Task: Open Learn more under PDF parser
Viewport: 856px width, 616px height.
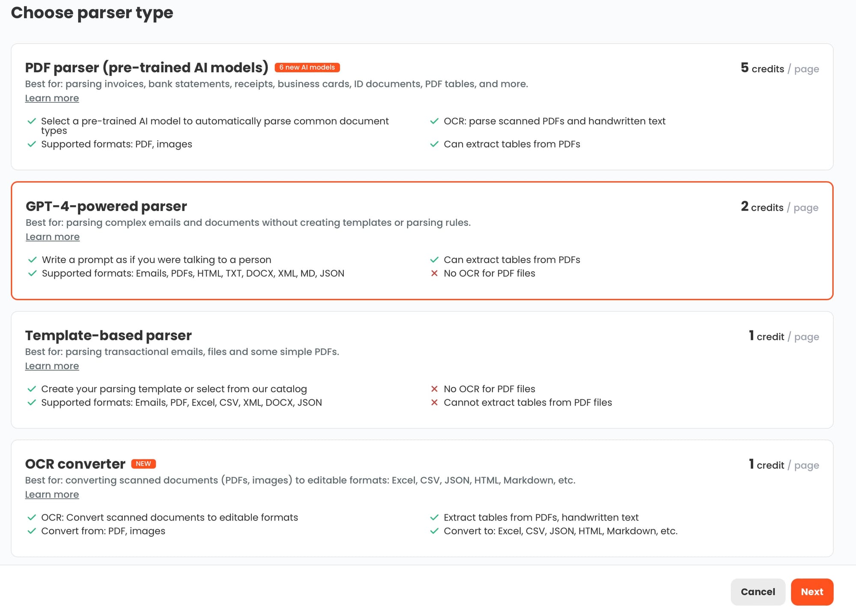Action: pyautogui.click(x=52, y=98)
